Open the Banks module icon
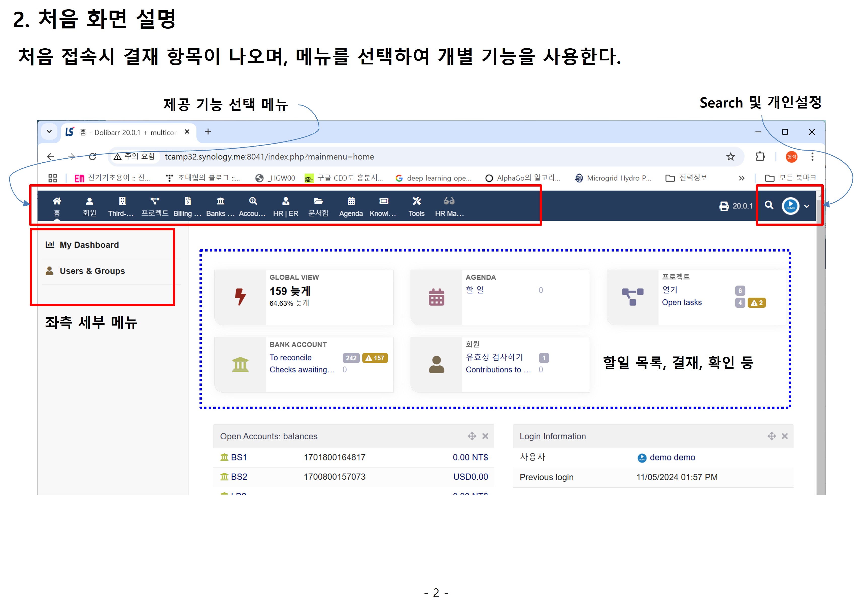Screen dimensions: 868x607 (220, 201)
